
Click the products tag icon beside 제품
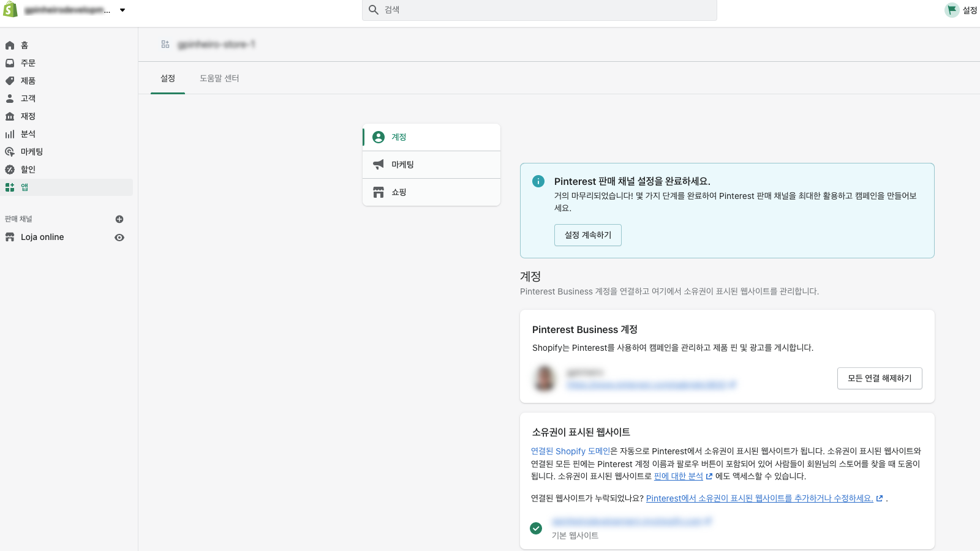[10, 81]
